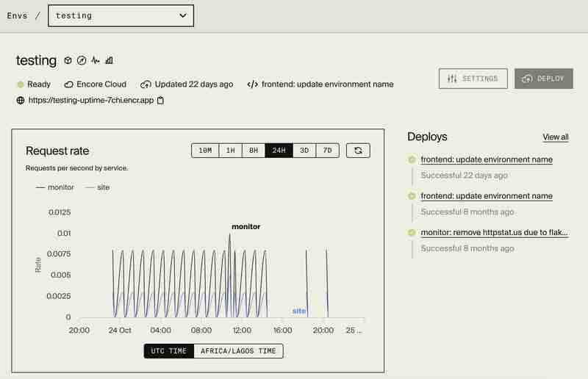Click status dot of 22-days-ago deploy
The width and height of the screenshot is (588, 379).
click(x=412, y=159)
